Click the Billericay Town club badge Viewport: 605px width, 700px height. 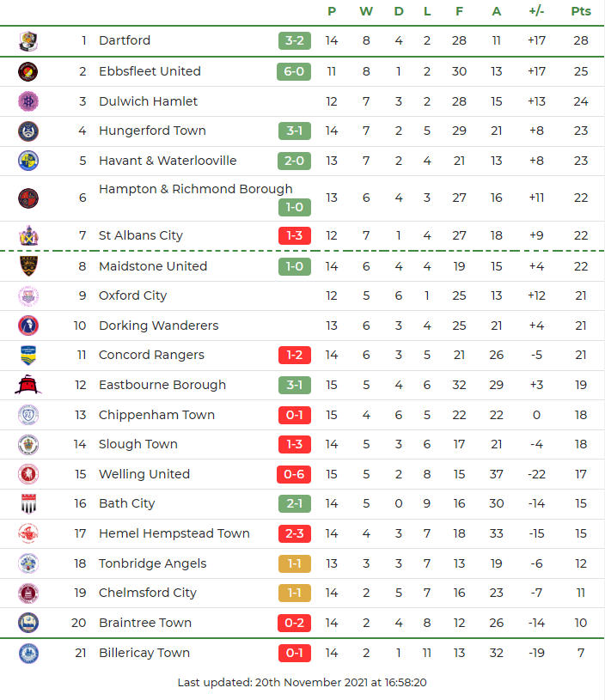[x=28, y=653]
